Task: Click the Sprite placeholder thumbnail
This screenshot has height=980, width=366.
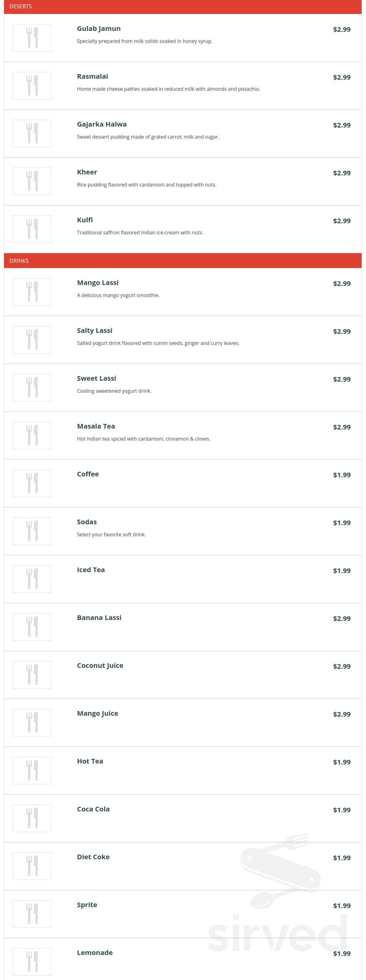Action: (x=32, y=915)
